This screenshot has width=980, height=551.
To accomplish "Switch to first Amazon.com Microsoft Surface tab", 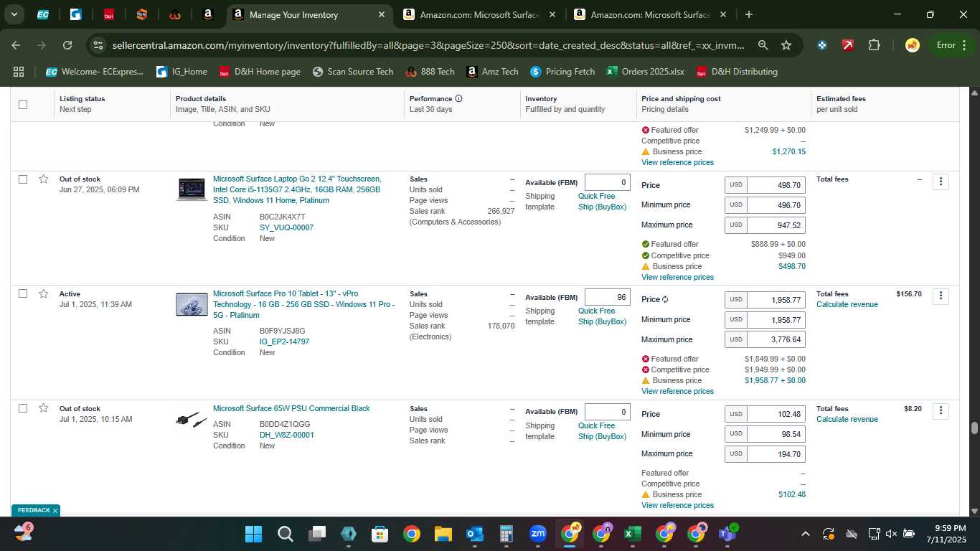I will (479, 14).
